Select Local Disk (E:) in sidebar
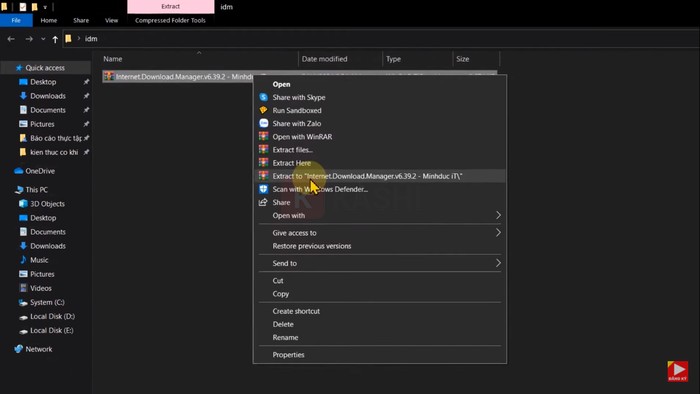 (52, 330)
